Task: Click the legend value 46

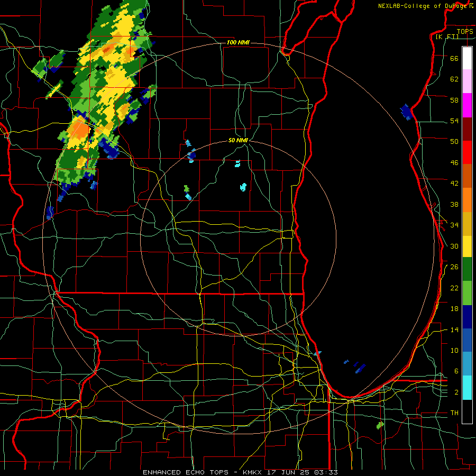Action: tap(454, 162)
